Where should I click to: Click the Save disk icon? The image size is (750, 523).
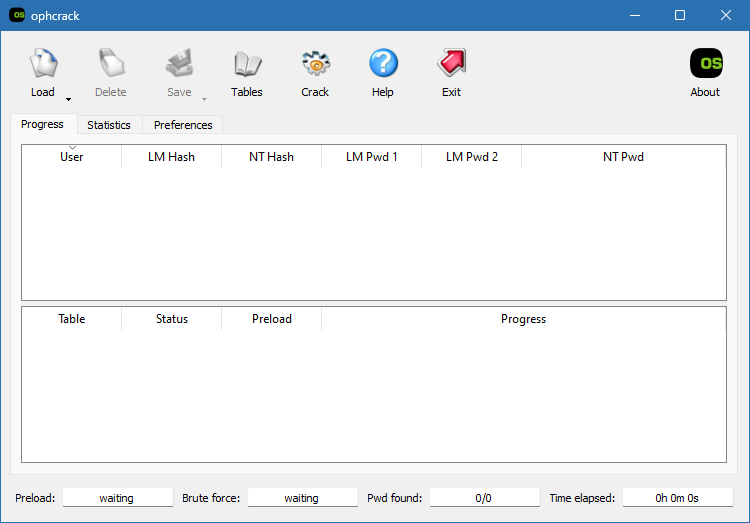pyautogui.click(x=179, y=63)
